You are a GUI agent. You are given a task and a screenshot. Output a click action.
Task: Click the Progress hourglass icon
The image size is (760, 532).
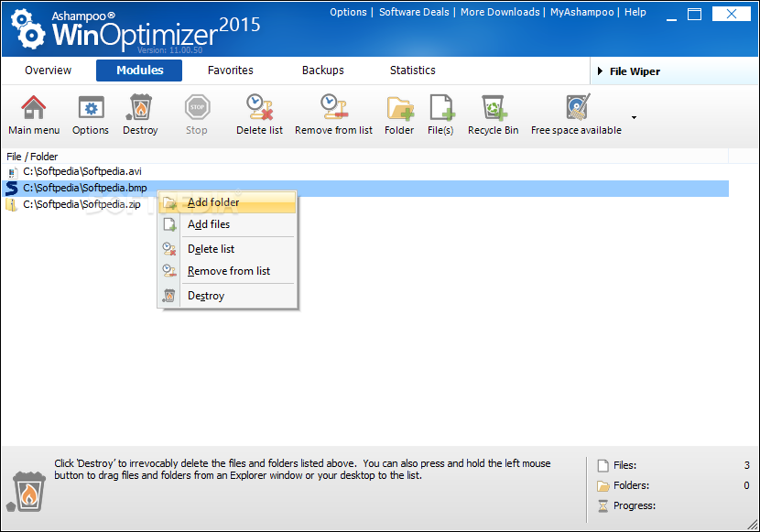pos(603,505)
